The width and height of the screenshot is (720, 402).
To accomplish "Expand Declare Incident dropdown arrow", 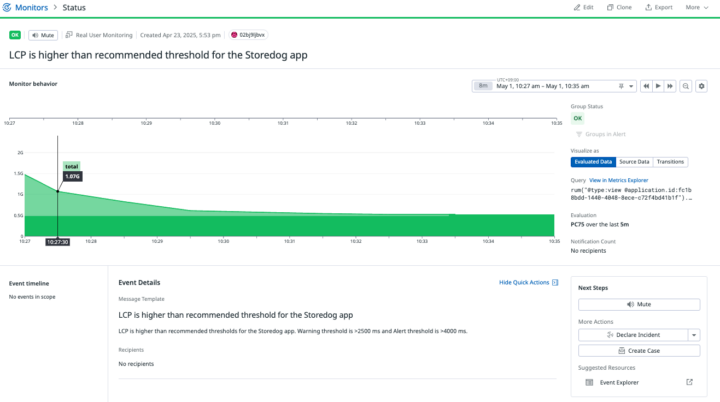I will coord(694,334).
